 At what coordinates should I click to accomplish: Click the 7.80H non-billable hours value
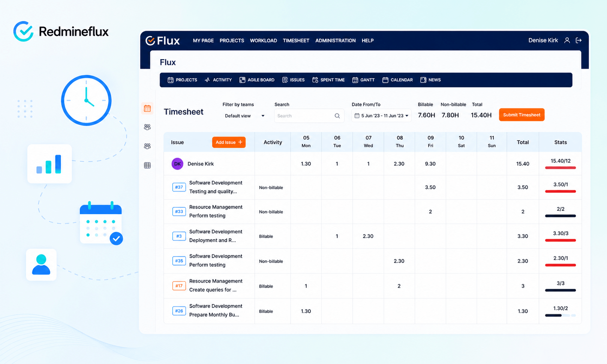coord(450,115)
